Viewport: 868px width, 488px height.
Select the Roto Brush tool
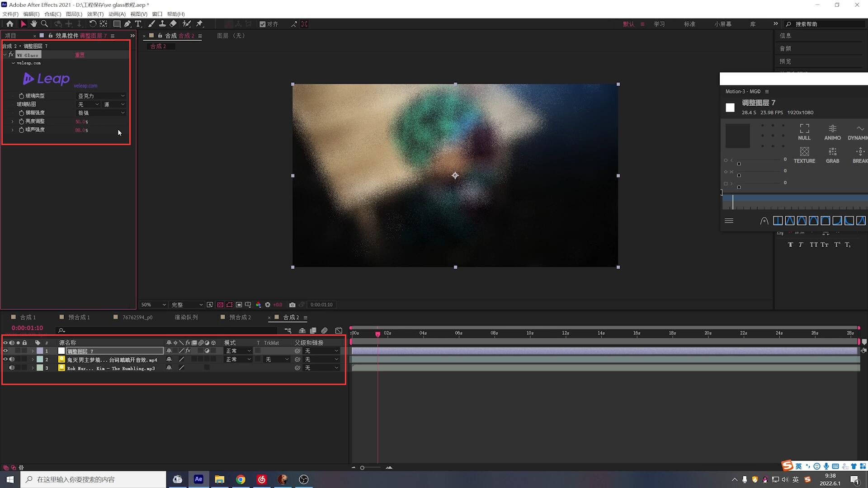pos(186,24)
